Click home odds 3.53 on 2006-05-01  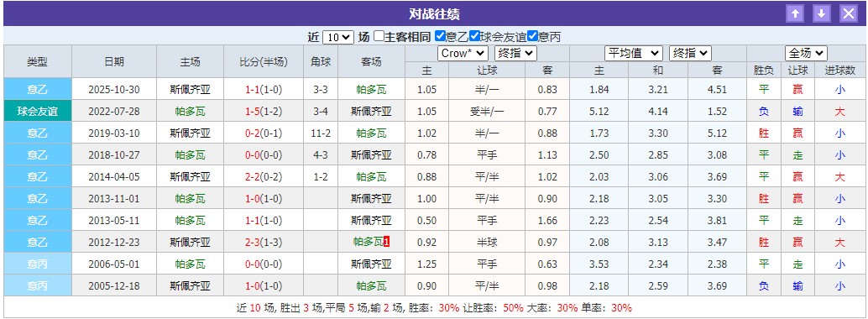(x=599, y=264)
